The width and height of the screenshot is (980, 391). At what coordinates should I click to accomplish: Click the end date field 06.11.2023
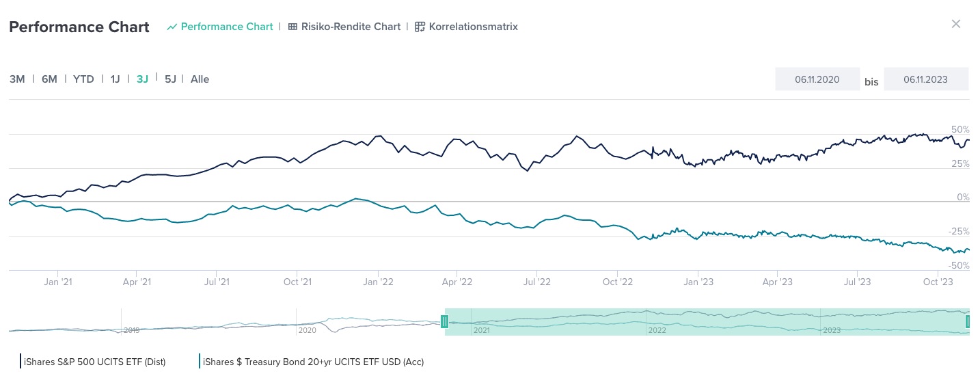[925, 79]
